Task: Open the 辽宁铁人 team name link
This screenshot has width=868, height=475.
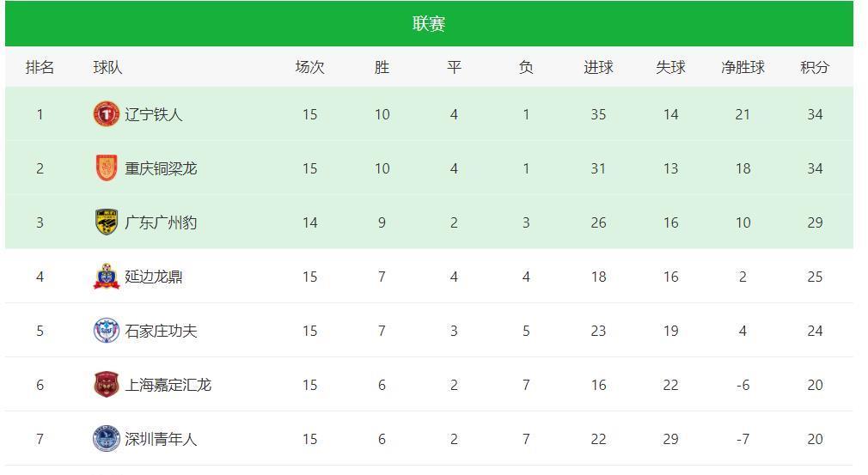Action: coord(153,114)
